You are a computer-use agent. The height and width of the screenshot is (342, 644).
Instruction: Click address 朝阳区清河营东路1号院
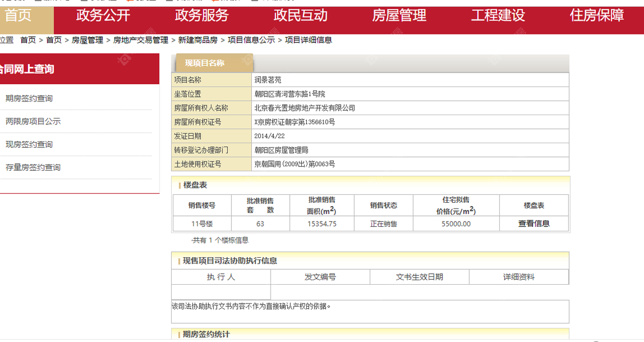click(x=290, y=94)
